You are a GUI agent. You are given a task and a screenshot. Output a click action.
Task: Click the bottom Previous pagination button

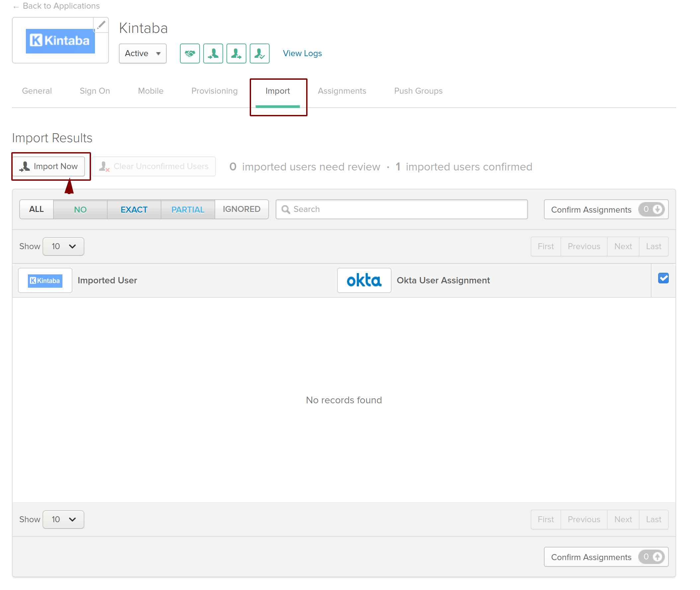[584, 520]
